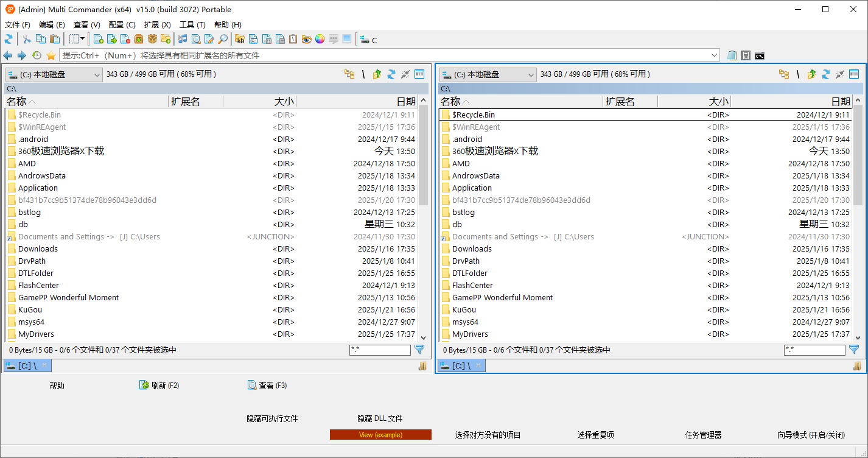Click the disconnect plug icon on right panel
This screenshot has width=868, height=458.
(x=840, y=74)
